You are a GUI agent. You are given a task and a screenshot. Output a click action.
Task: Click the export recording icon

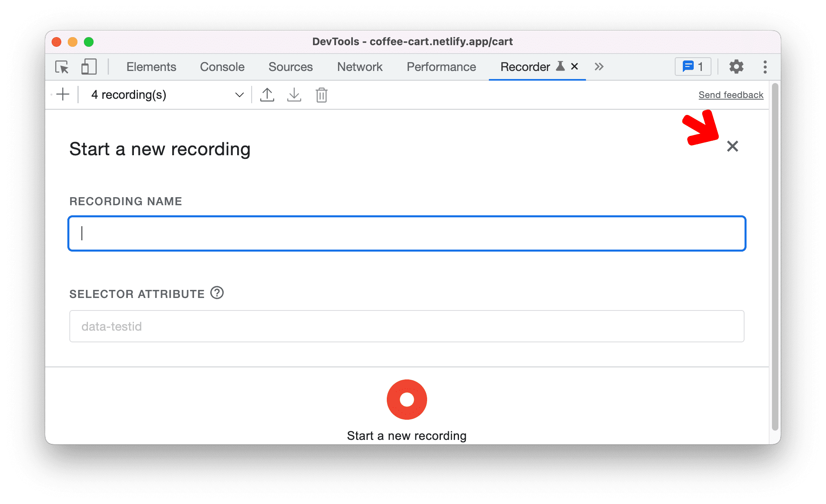tap(267, 94)
